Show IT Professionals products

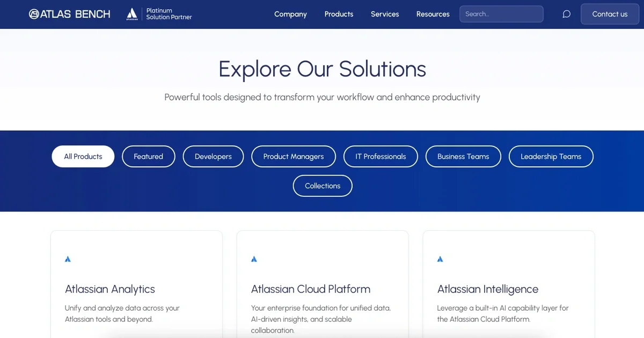380,157
